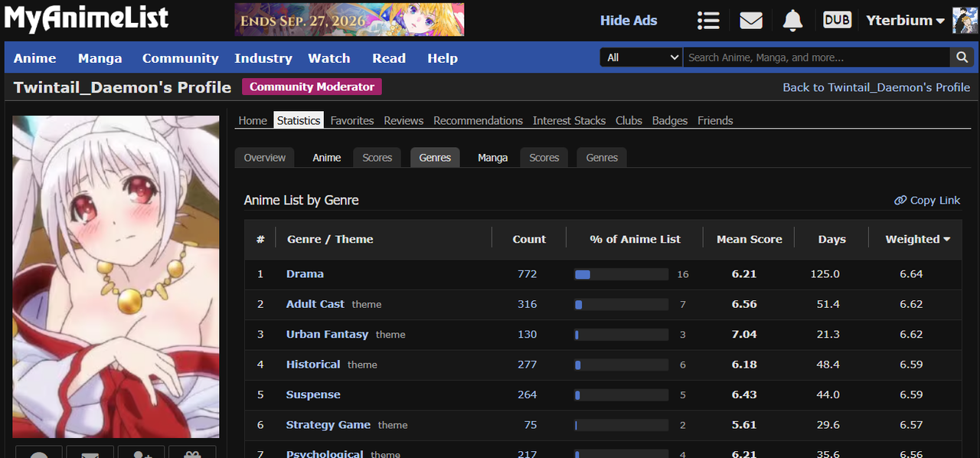The image size is (980, 458).
Task: Click the top banner advertisement
Action: click(x=349, y=19)
